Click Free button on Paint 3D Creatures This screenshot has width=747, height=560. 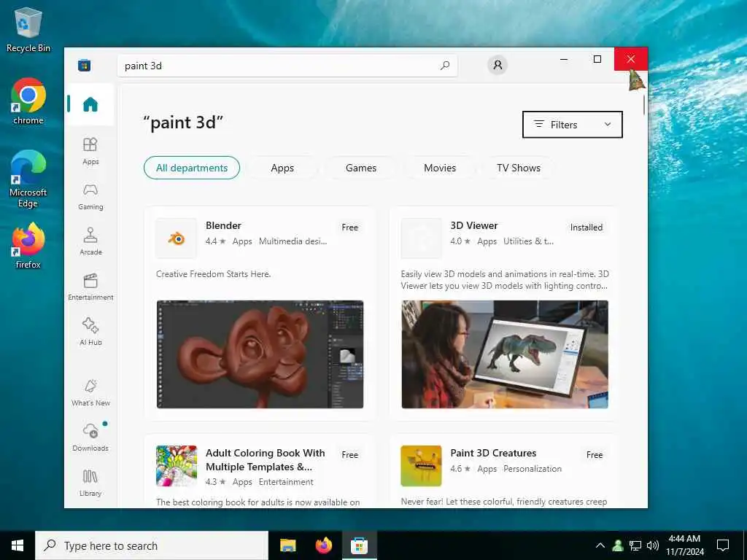(594, 455)
